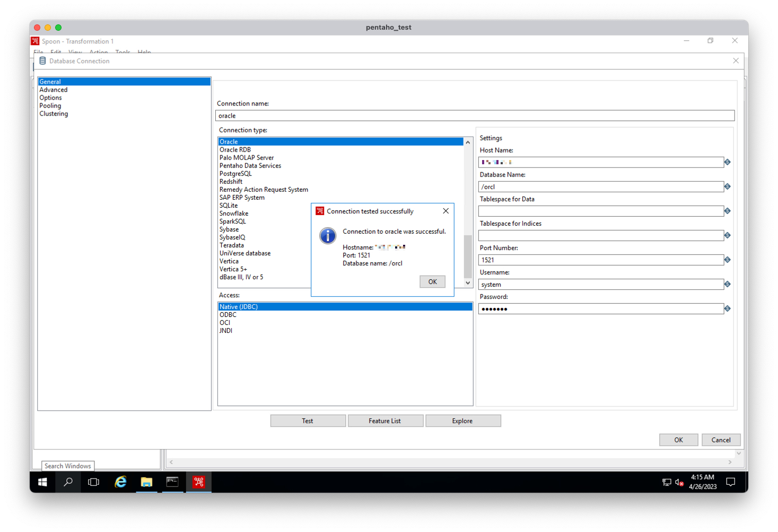This screenshot has height=532, width=778.
Task: Confirm the success message with OK
Action: (432, 282)
